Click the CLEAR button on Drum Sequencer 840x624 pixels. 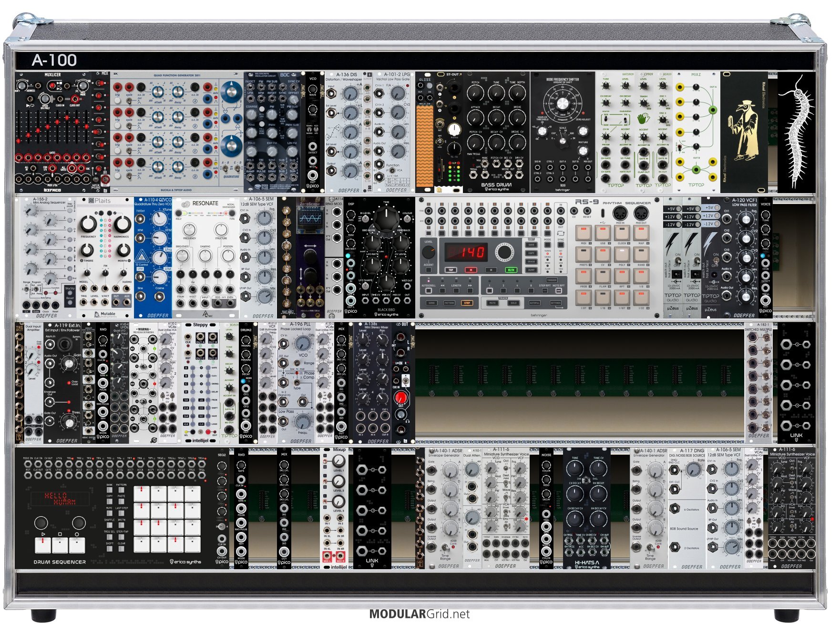tap(122, 549)
